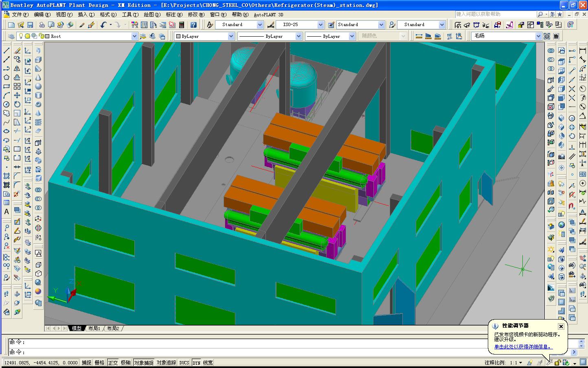Select the 3D Sphere solid tool

38,86
